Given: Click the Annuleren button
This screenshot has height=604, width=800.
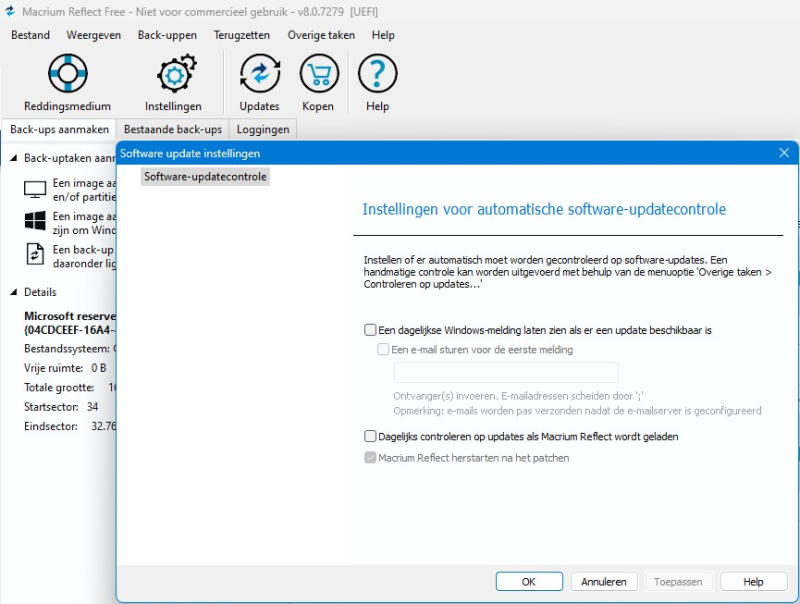Looking at the screenshot, I should [604, 581].
